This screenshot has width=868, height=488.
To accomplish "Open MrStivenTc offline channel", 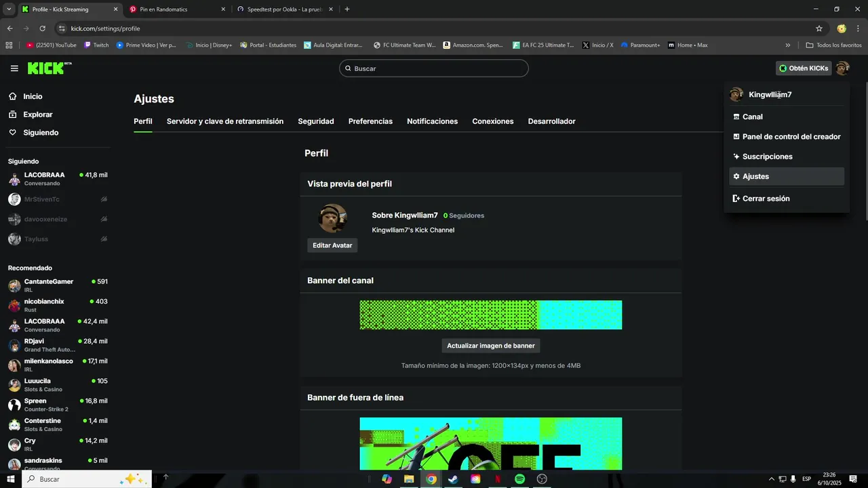I will click(58, 199).
